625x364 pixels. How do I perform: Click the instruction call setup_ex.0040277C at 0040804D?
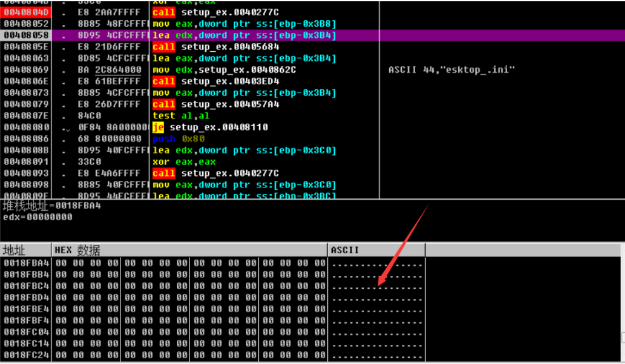216,13
